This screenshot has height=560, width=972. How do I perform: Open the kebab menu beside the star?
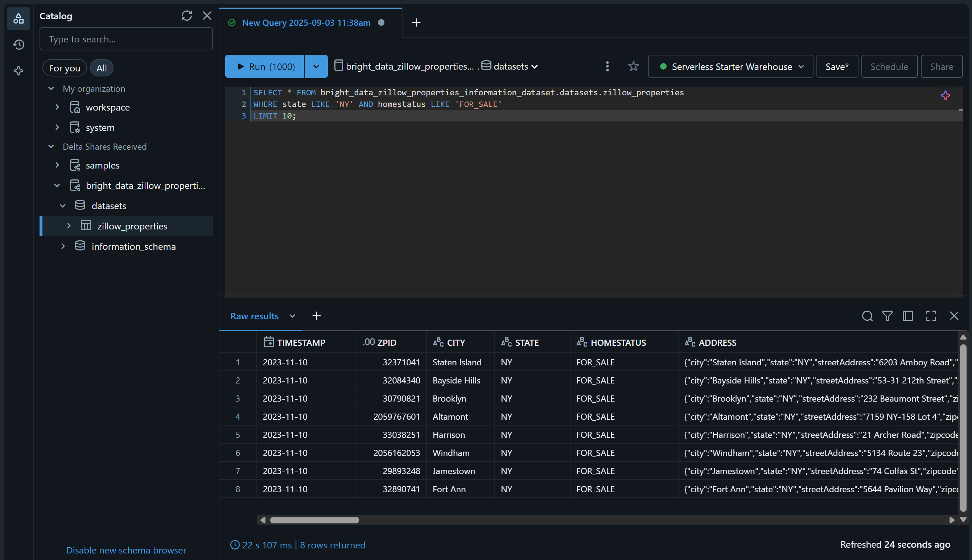[x=607, y=67]
